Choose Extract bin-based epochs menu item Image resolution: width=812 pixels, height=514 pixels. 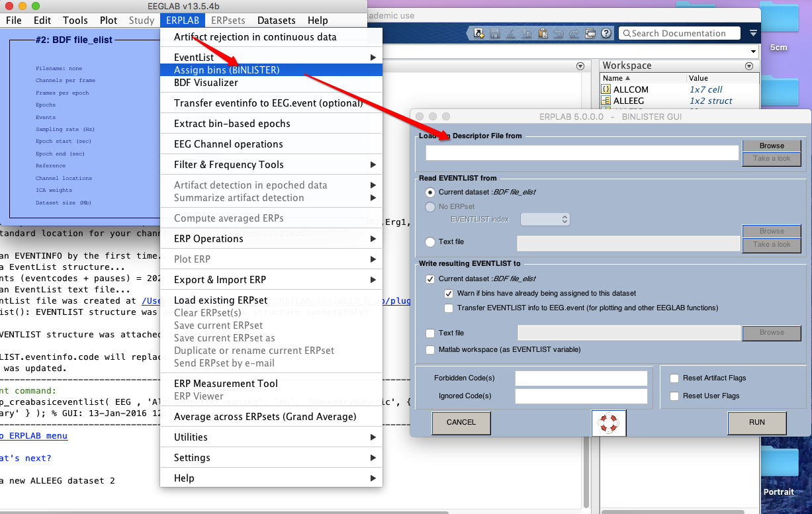coord(271,124)
